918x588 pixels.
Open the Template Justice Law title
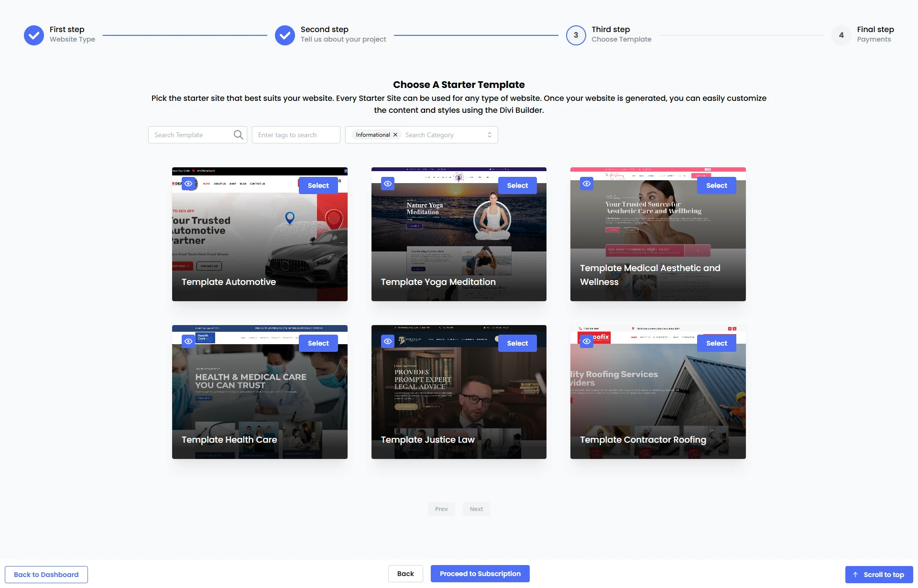click(427, 440)
